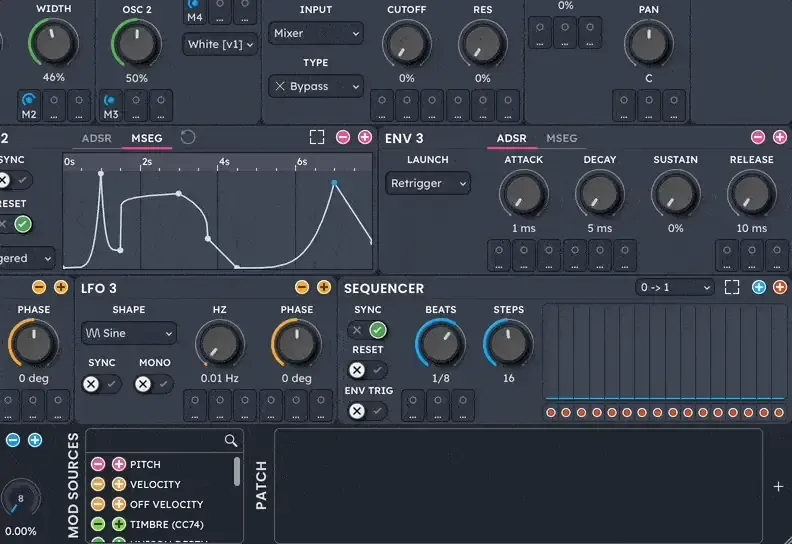Image resolution: width=792 pixels, height=544 pixels.
Task: Click the Mod Sources list scrollbar
Action: tap(237, 472)
